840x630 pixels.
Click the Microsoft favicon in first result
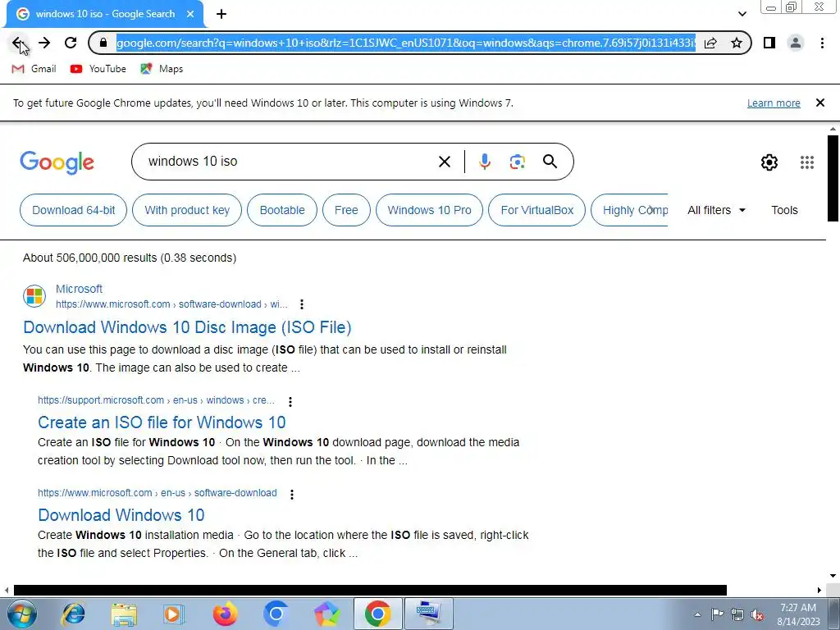click(x=34, y=296)
